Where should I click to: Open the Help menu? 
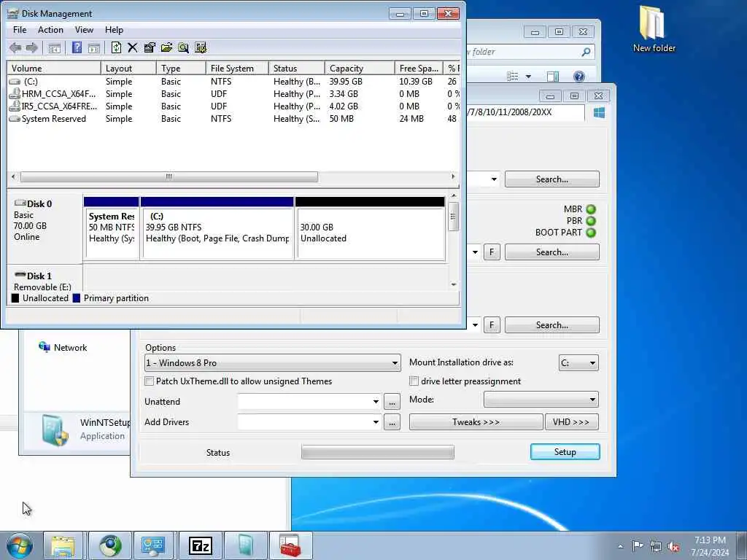114,30
